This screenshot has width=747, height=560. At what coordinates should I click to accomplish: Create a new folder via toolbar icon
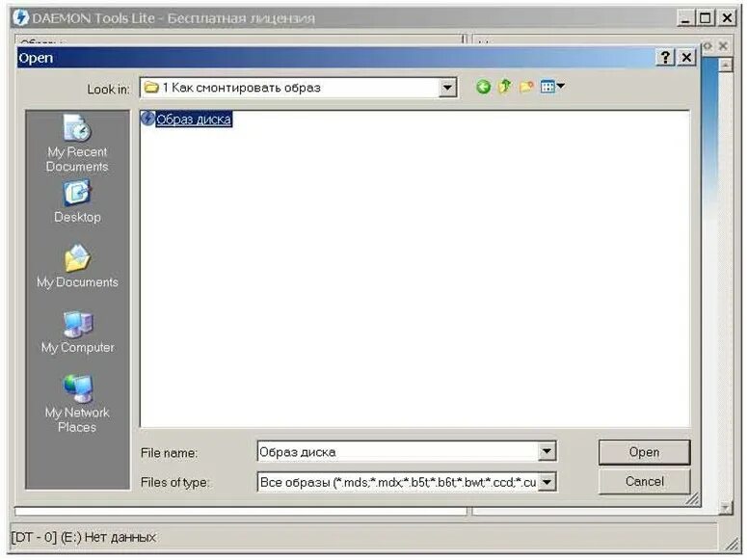click(526, 87)
